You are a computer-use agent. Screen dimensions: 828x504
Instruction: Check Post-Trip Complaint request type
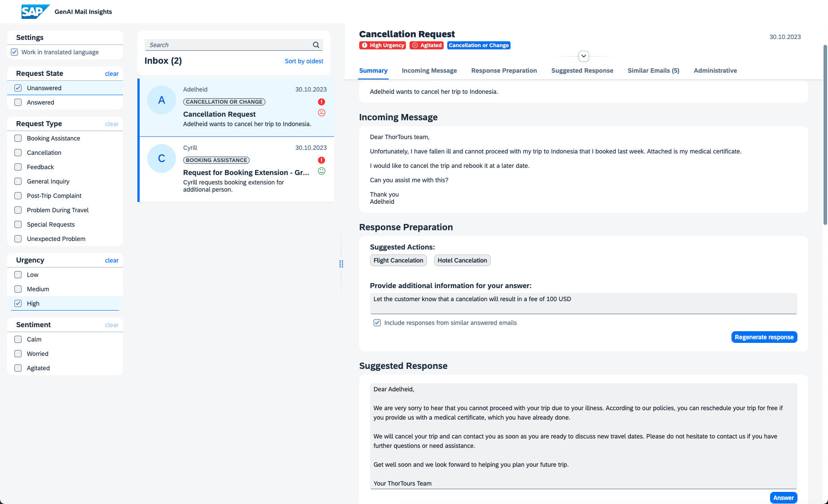coord(18,196)
